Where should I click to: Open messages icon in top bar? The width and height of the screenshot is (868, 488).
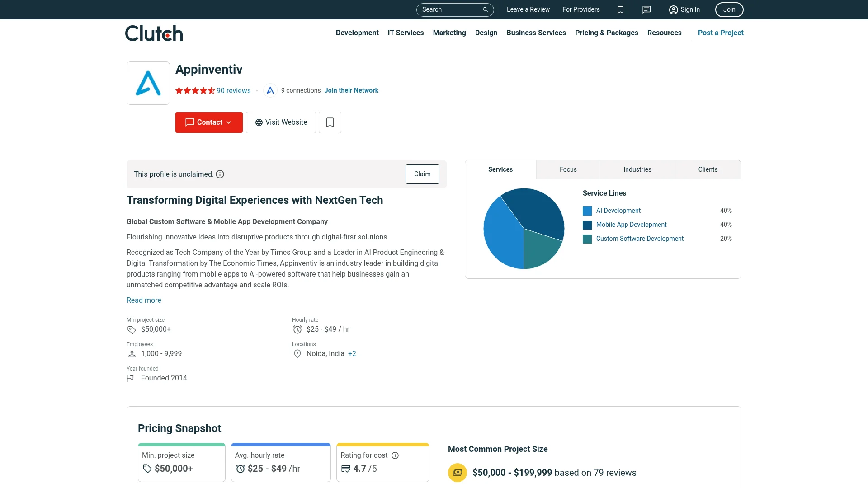coord(646,9)
